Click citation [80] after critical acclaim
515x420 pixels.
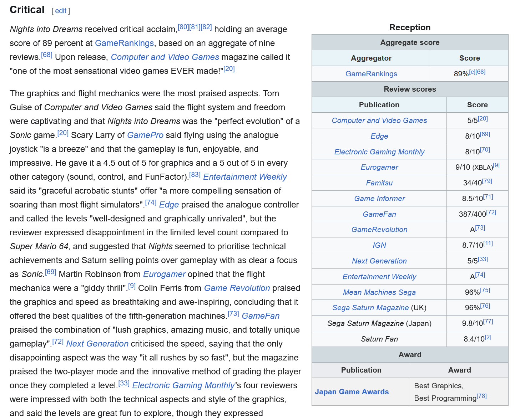click(x=183, y=27)
